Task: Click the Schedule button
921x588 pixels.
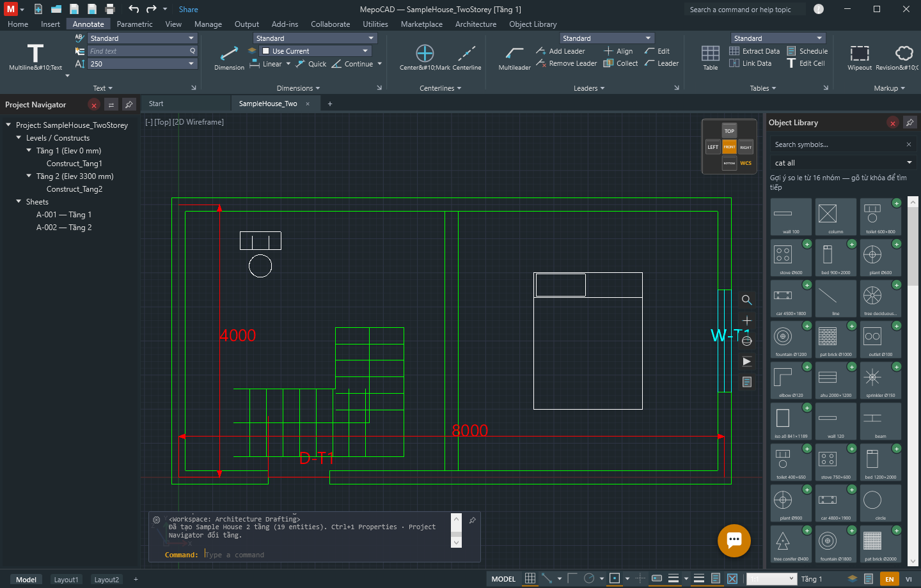Action: pos(807,51)
